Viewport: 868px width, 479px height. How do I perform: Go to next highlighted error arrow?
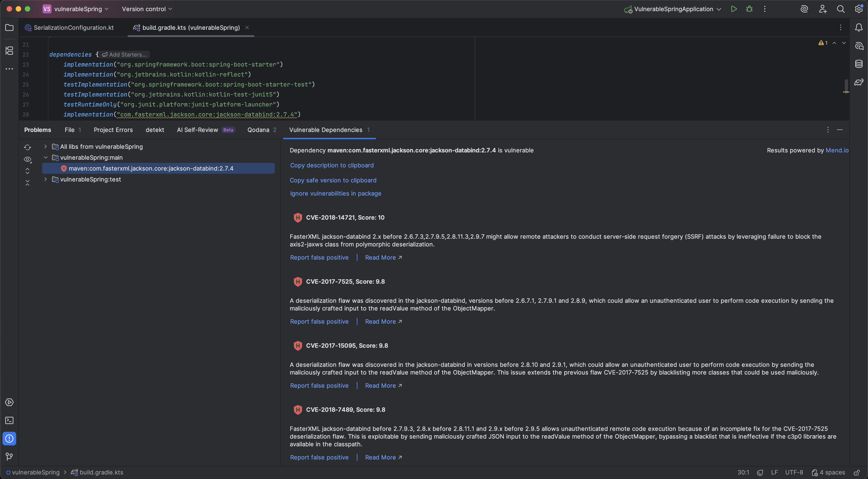844,43
